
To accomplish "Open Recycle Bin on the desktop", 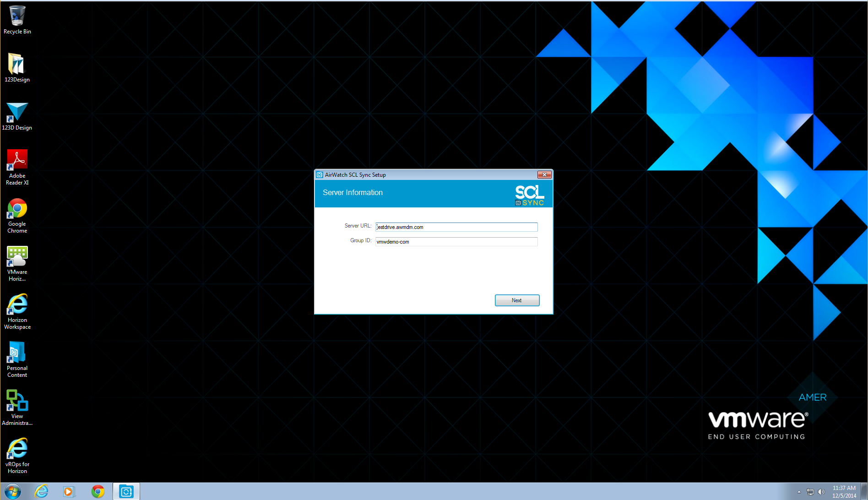I will pyautogui.click(x=17, y=15).
